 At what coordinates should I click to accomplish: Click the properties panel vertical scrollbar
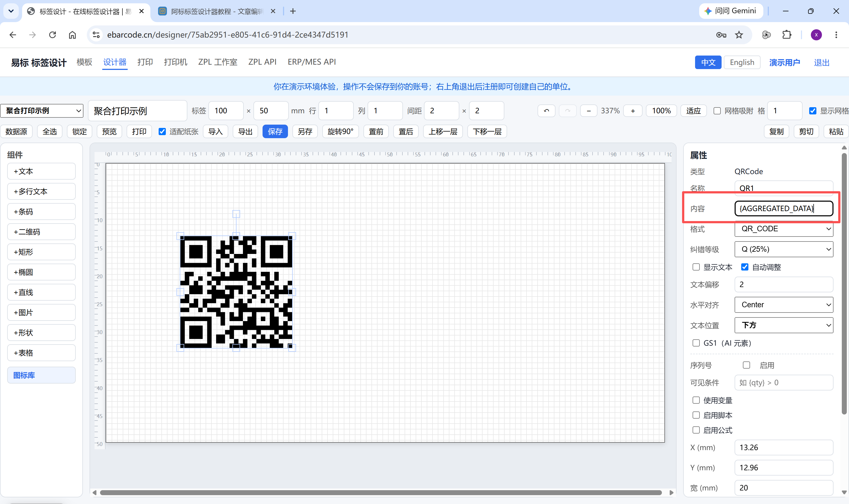844,283
